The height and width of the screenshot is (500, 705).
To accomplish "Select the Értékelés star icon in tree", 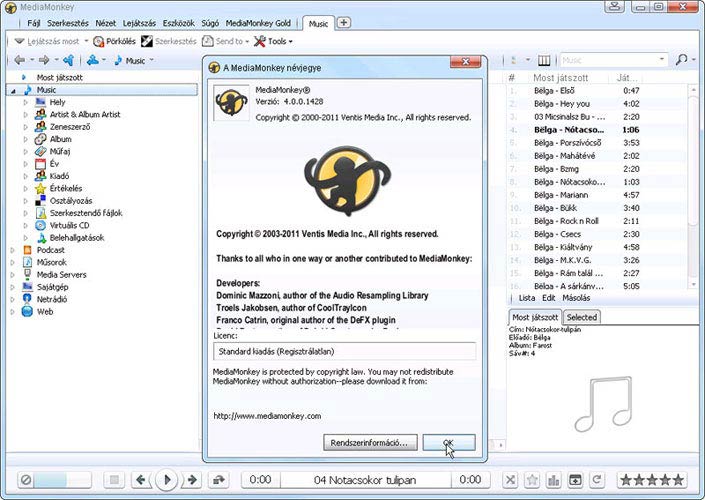I will 40,187.
